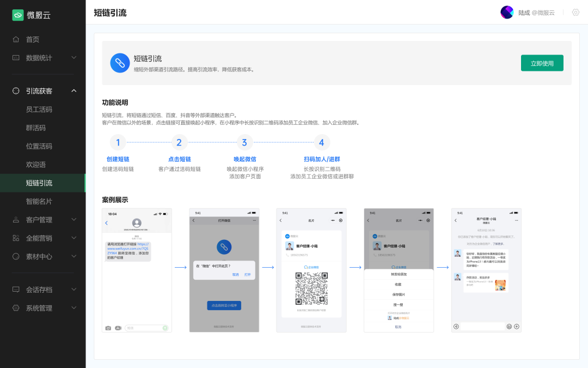Viewport: 588px width, 368px height.
Task: Click the user avatar for 陆成
Action: point(507,13)
